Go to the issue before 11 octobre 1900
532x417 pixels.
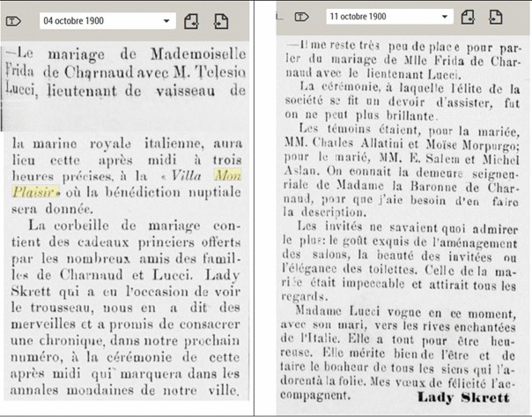[x=469, y=16]
